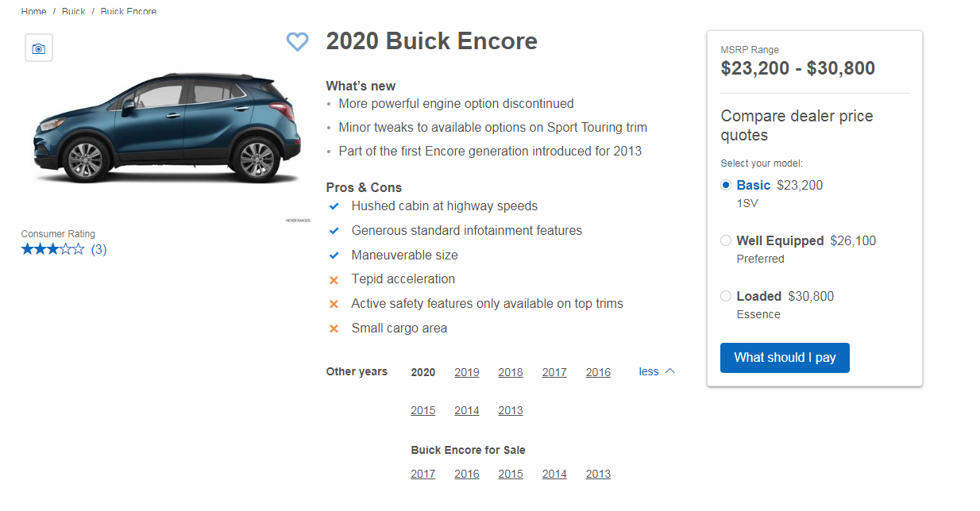Open the review count (3) link
This screenshot has height=511, width=980.
(x=98, y=249)
